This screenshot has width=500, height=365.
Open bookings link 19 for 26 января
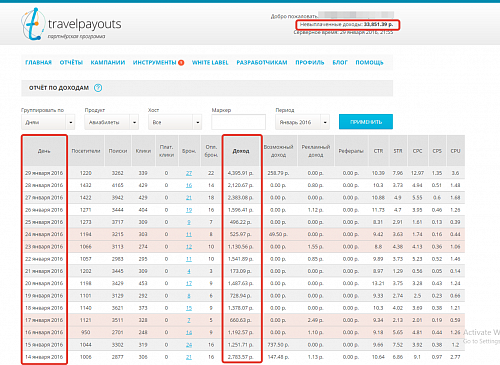pyautogui.click(x=189, y=210)
